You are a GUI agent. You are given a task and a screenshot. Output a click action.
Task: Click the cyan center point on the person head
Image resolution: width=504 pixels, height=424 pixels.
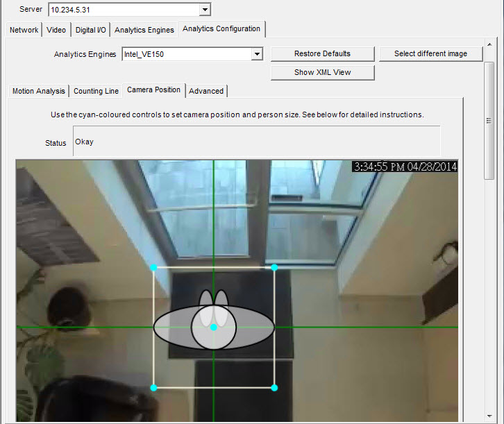(x=213, y=328)
